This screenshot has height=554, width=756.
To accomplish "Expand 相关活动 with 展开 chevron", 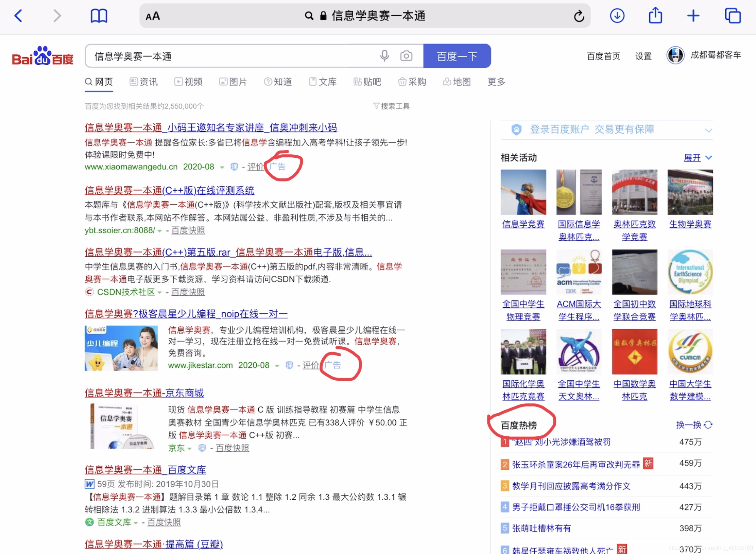I will click(x=708, y=158).
